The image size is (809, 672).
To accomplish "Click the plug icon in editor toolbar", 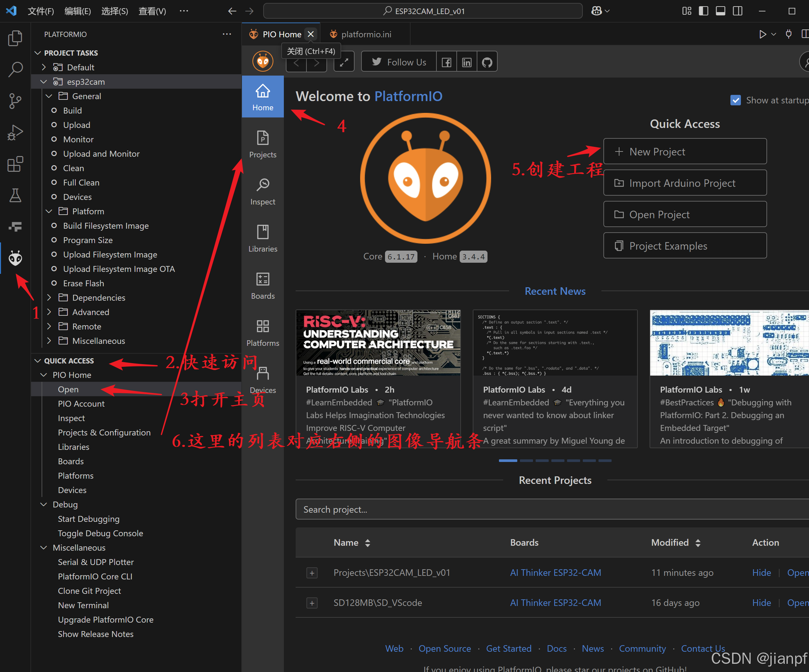I will [789, 34].
